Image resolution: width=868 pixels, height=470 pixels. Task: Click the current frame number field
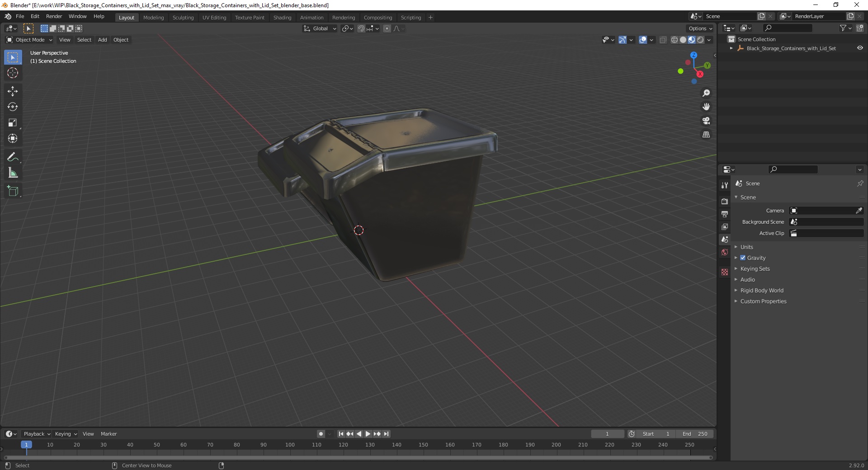pos(607,434)
